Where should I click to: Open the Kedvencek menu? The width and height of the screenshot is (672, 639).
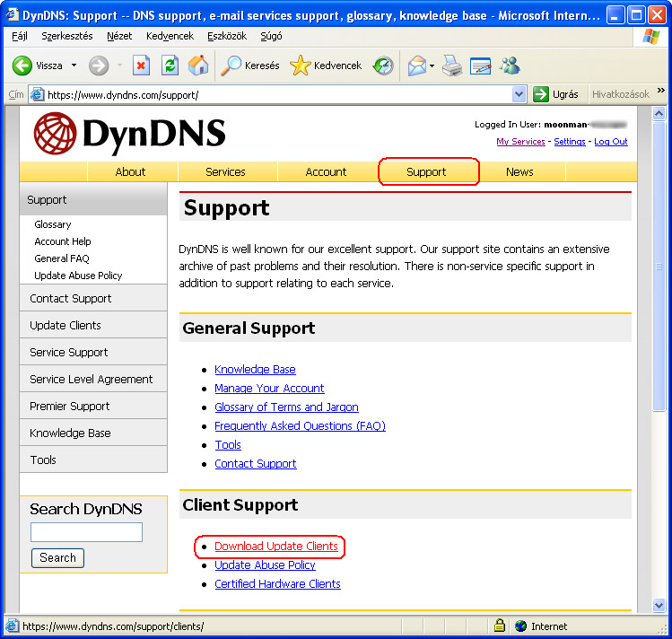point(170,36)
